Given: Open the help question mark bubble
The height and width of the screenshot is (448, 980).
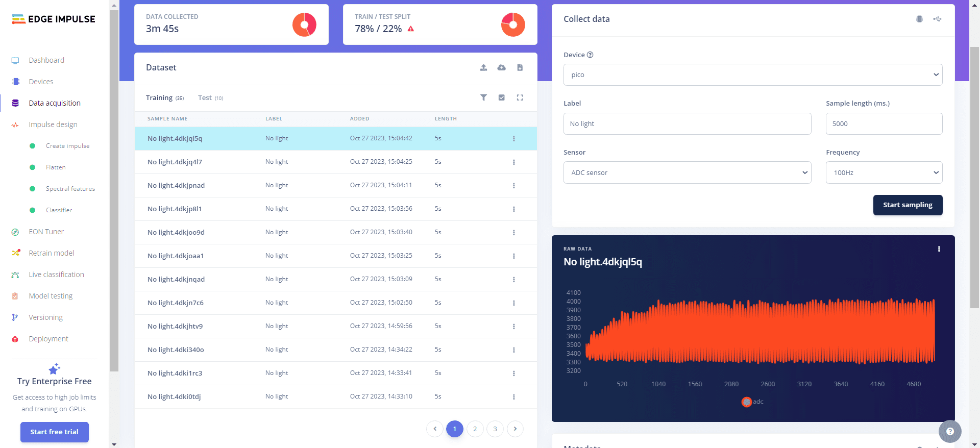Looking at the screenshot, I should (x=949, y=431).
